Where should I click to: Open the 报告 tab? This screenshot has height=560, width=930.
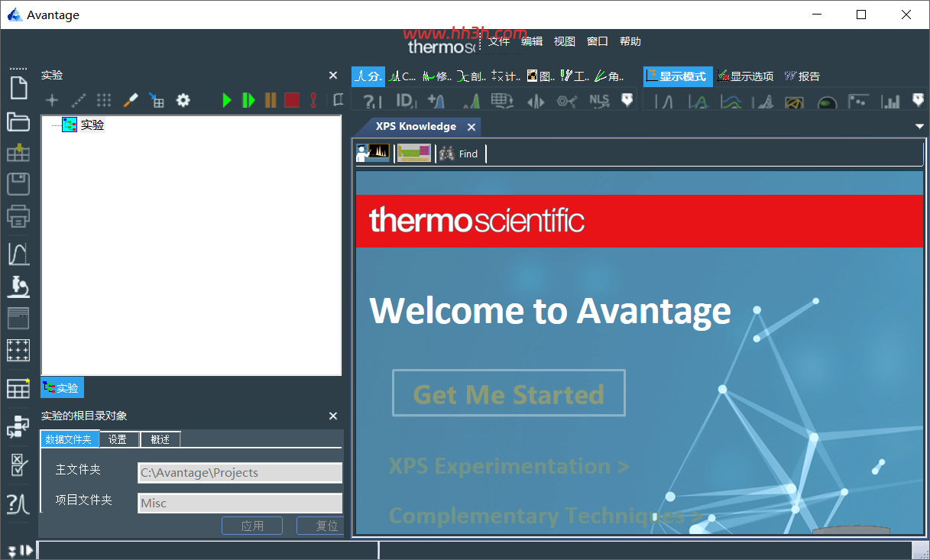[x=802, y=76]
